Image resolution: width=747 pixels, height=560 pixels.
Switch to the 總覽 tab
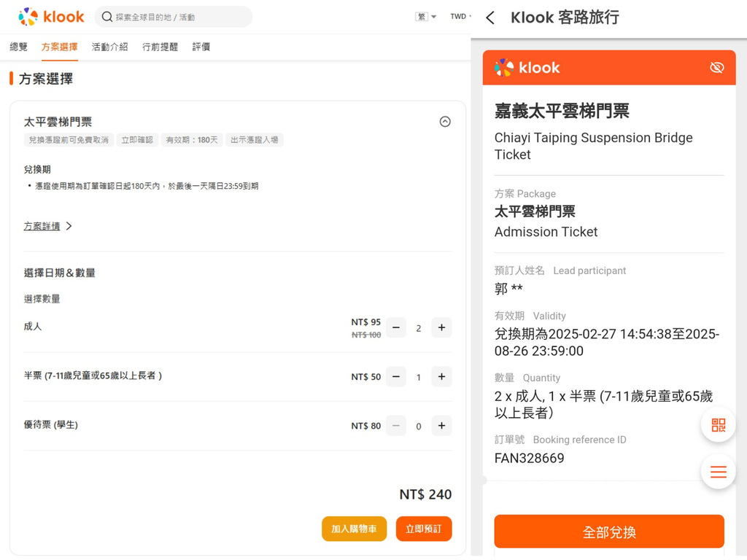18,47
